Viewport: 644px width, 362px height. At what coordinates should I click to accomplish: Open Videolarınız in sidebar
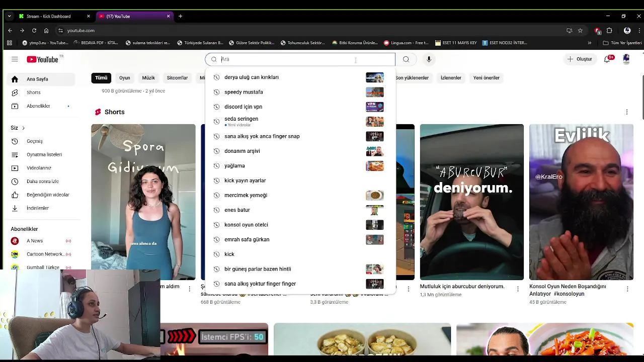click(x=40, y=168)
